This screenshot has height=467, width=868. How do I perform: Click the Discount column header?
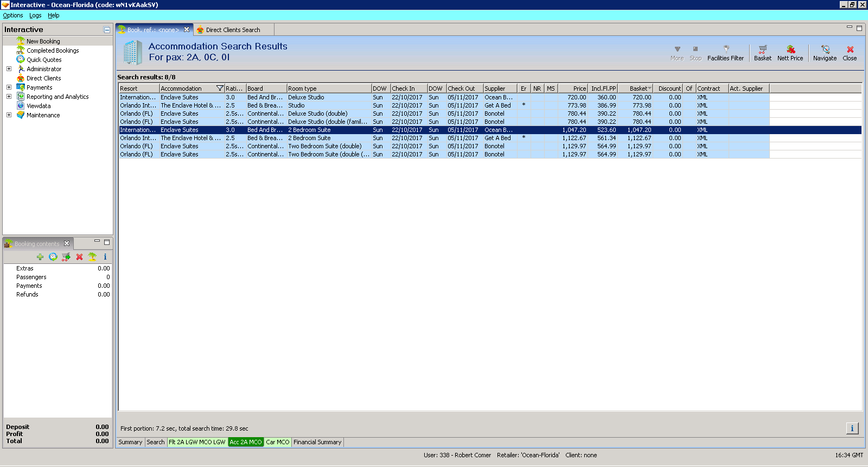(668, 89)
